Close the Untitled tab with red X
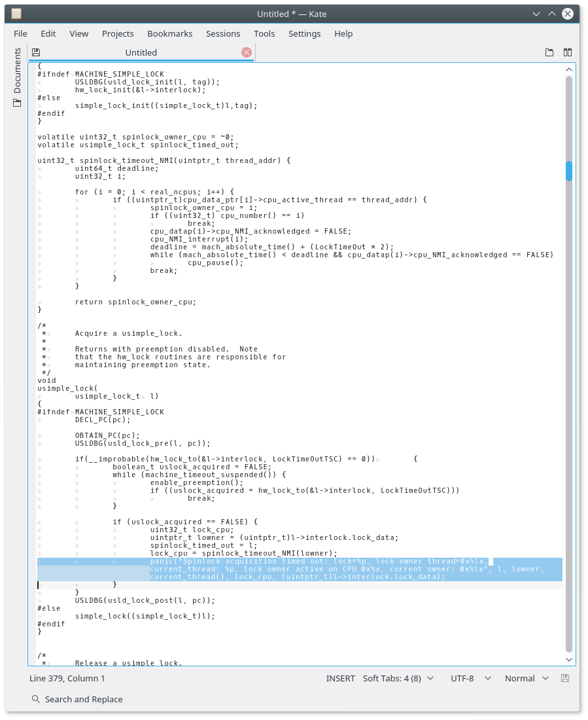 tap(247, 52)
